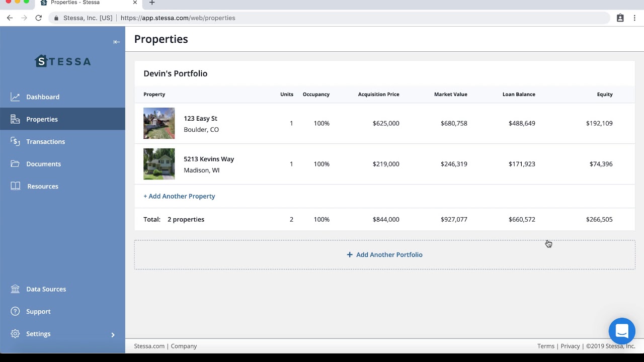The image size is (644, 362).
Task: Click the Data Sources bank icon
Action: [x=15, y=289]
